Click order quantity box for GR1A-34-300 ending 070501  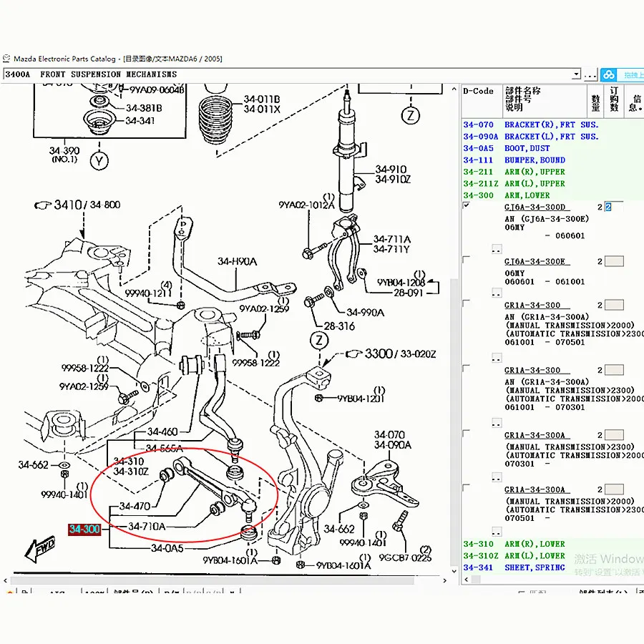(614, 305)
